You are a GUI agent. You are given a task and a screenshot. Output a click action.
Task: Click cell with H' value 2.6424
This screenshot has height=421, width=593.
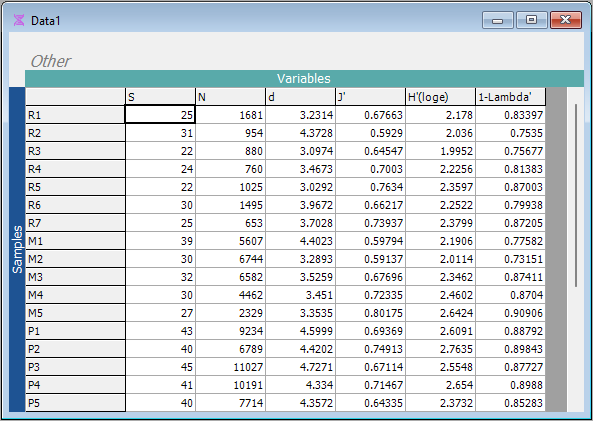440,313
